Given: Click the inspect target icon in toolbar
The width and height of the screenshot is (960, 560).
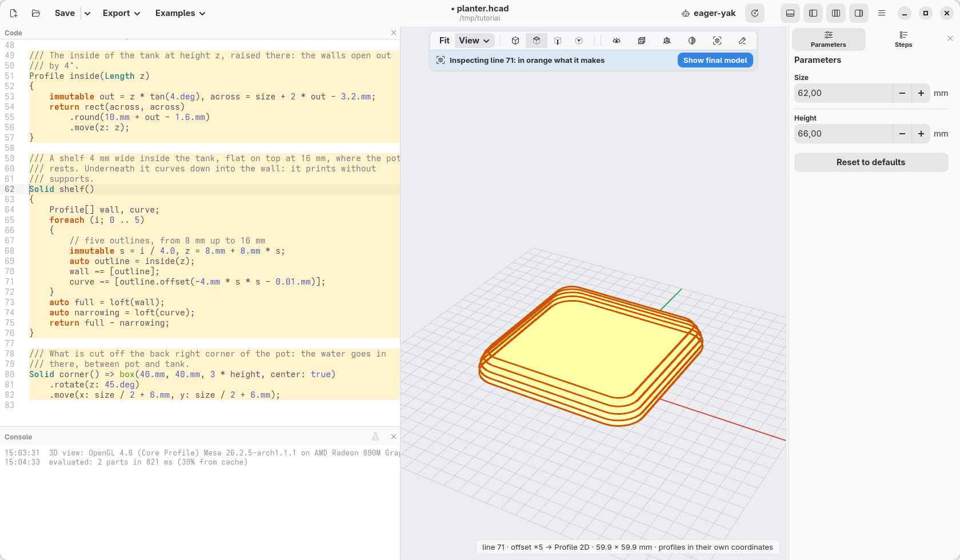Looking at the screenshot, I should (x=717, y=41).
